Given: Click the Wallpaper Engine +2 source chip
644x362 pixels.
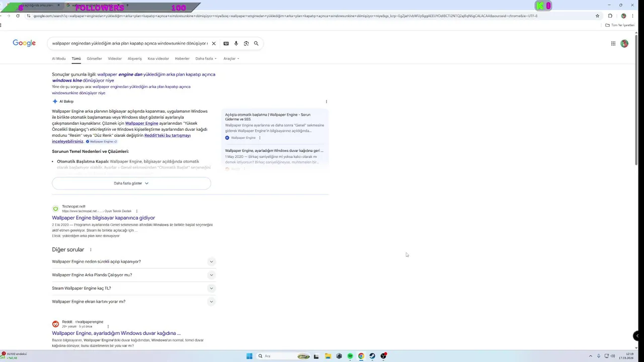Looking at the screenshot, I should pyautogui.click(x=102, y=142).
